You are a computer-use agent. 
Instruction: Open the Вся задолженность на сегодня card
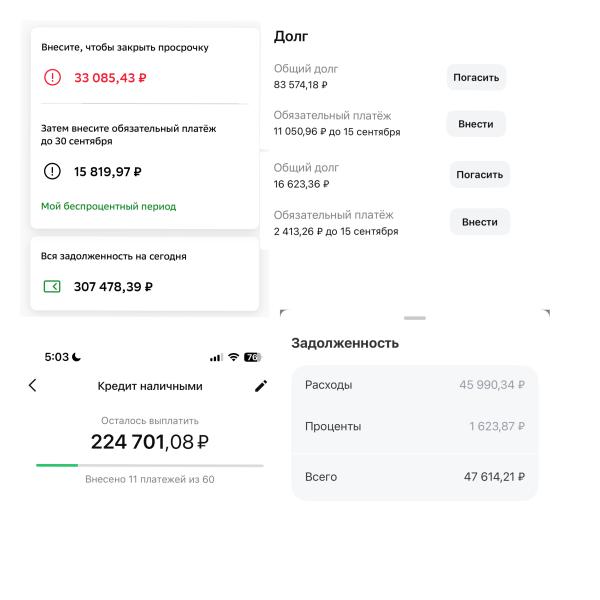[x=145, y=273]
